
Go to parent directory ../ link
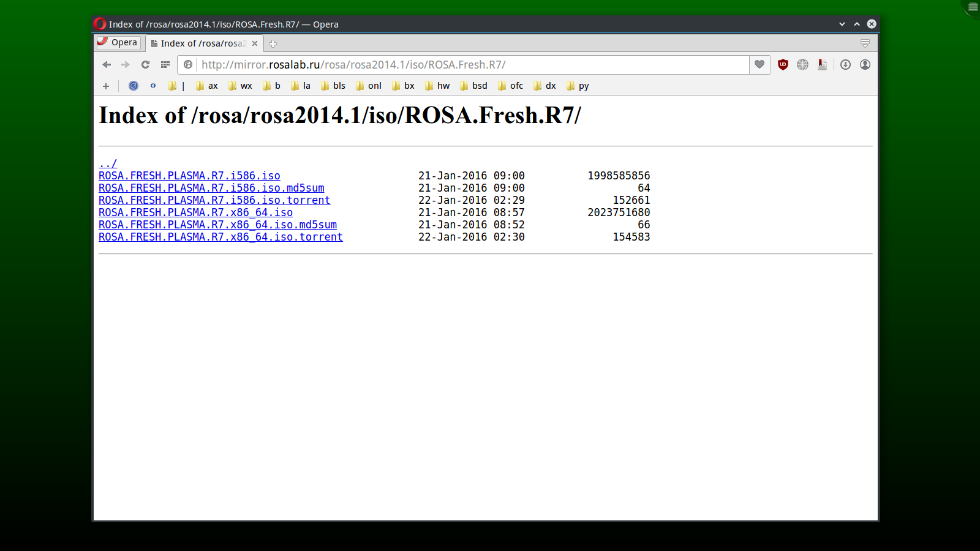tap(108, 163)
